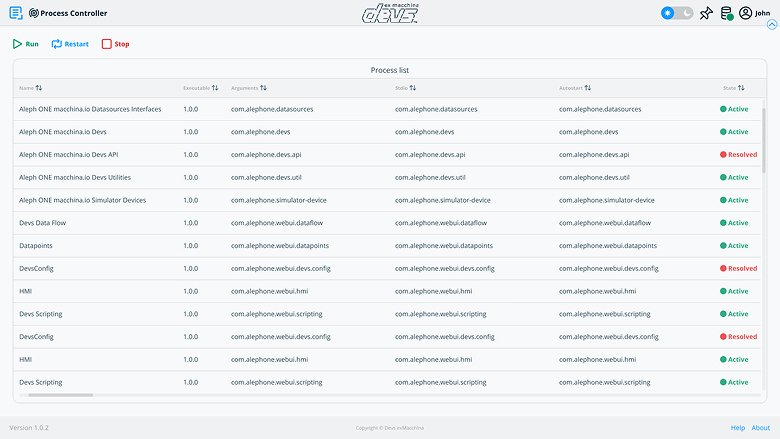This screenshot has height=439, width=780.
Task: Open the About link in footer
Action: 761,428
